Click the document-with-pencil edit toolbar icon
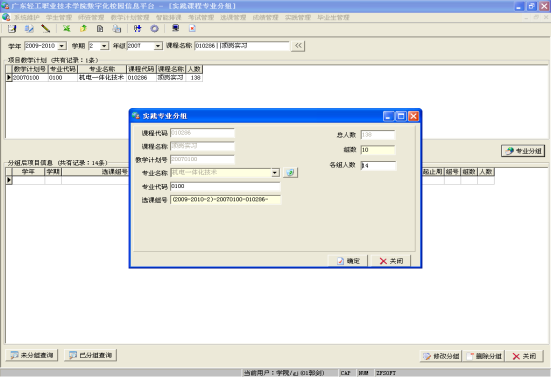 pos(29,28)
